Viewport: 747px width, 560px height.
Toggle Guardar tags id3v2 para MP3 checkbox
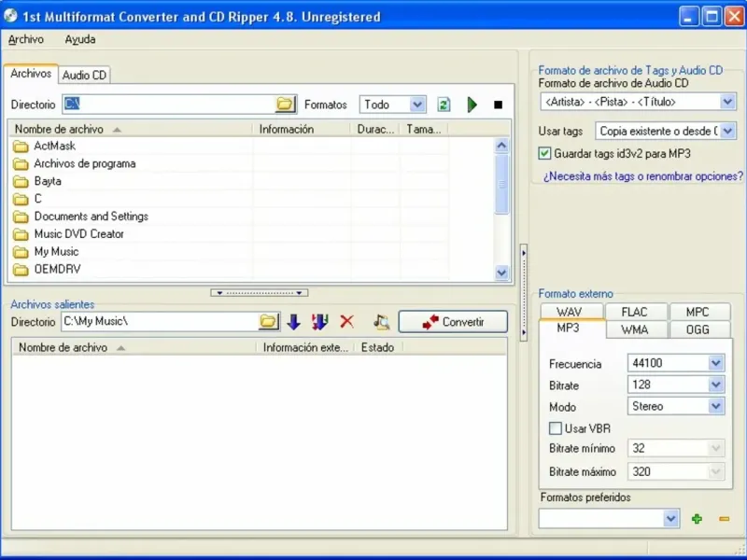[x=544, y=153]
